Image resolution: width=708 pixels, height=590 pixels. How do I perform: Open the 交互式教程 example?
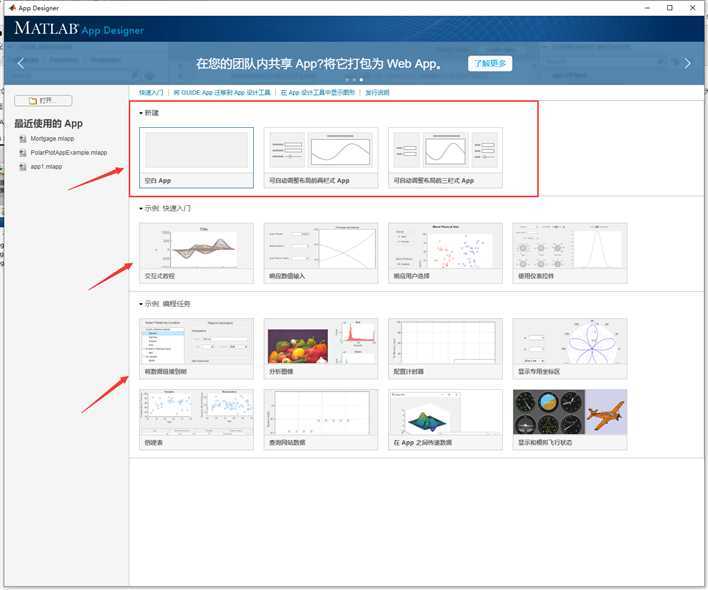point(196,252)
